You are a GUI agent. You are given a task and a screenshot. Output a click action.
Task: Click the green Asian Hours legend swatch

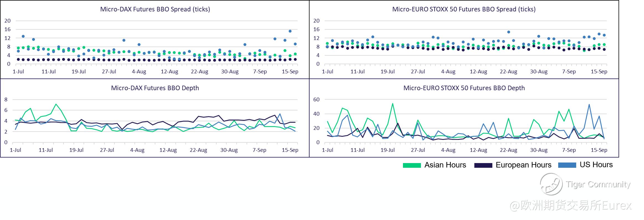(412, 165)
